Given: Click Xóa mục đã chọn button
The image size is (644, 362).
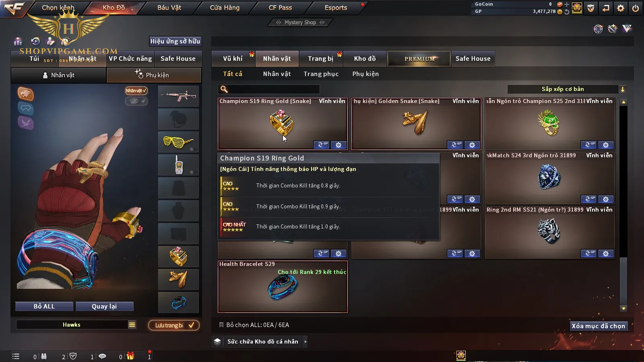Looking at the screenshot, I should pyautogui.click(x=599, y=326).
